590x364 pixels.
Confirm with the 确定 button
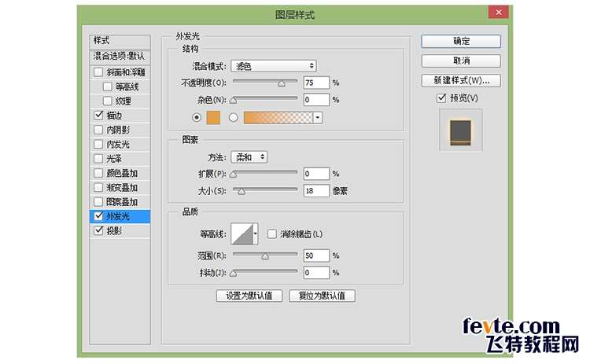[x=461, y=41]
